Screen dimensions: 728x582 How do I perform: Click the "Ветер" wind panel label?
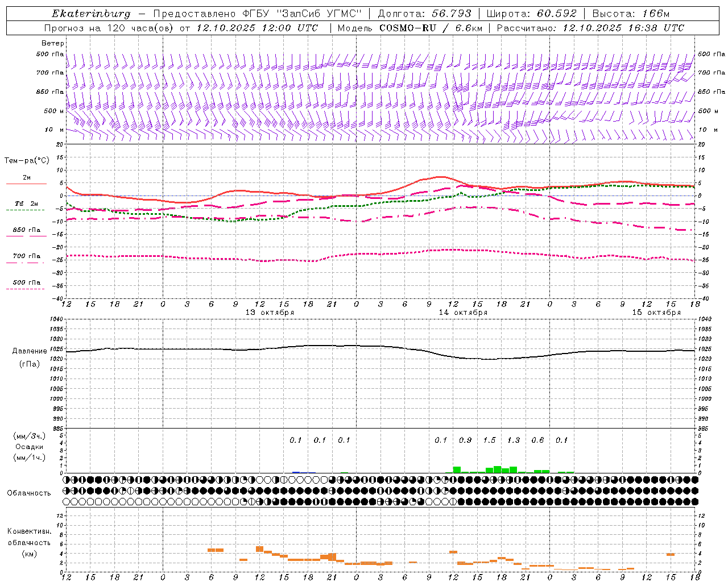52,43
